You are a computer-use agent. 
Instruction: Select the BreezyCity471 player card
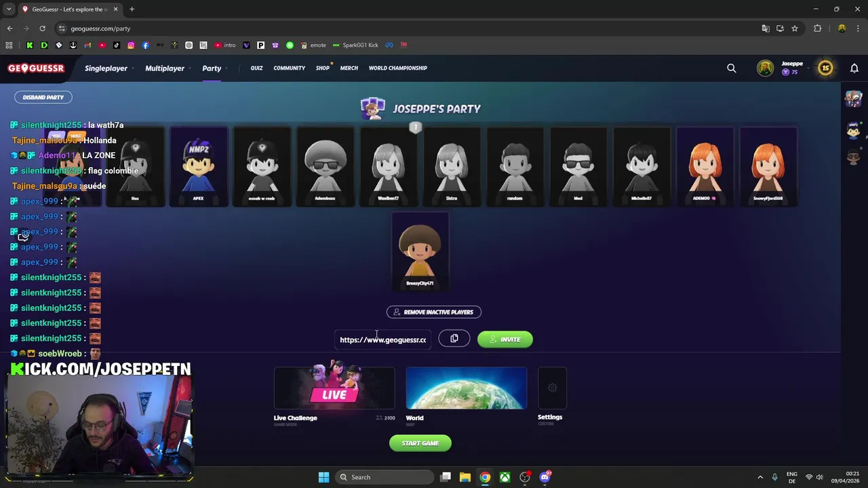(x=420, y=251)
